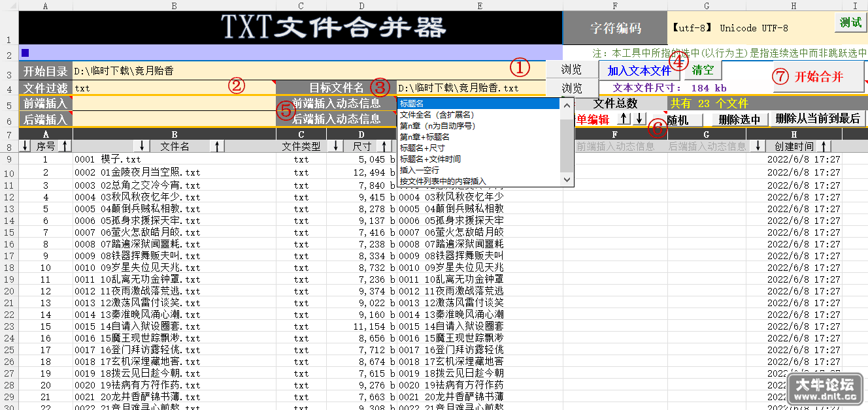This screenshot has height=410, width=868.
Task: Move selected row up via 单编辑 up arrow
Action: click(x=625, y=119)
